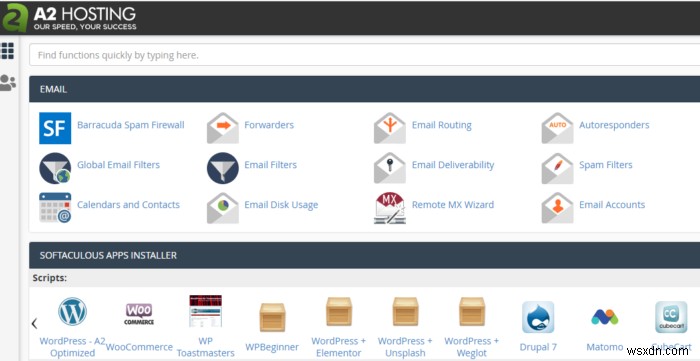The width and height of the screenshot is (700, 361).
Task: Open the Autoresponders link
Action: (x=614, y=125)
